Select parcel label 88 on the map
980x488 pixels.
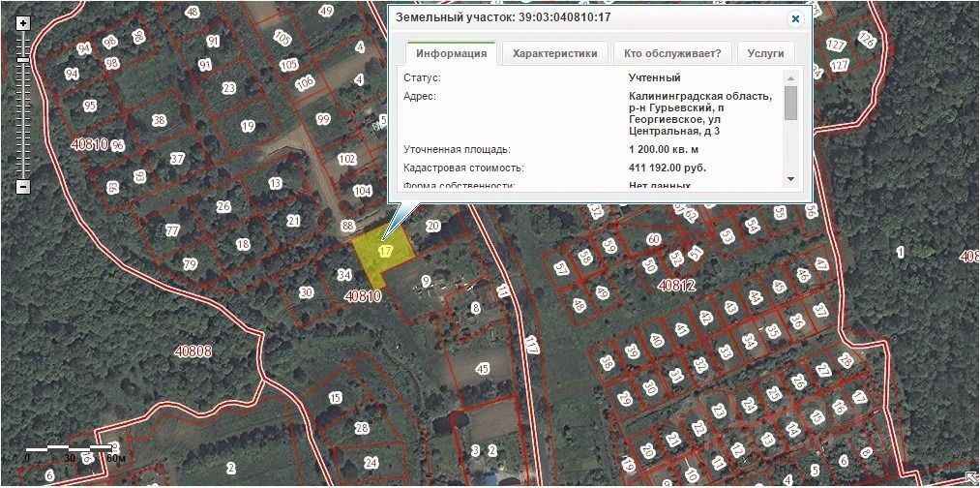click(x=348, y=225)
